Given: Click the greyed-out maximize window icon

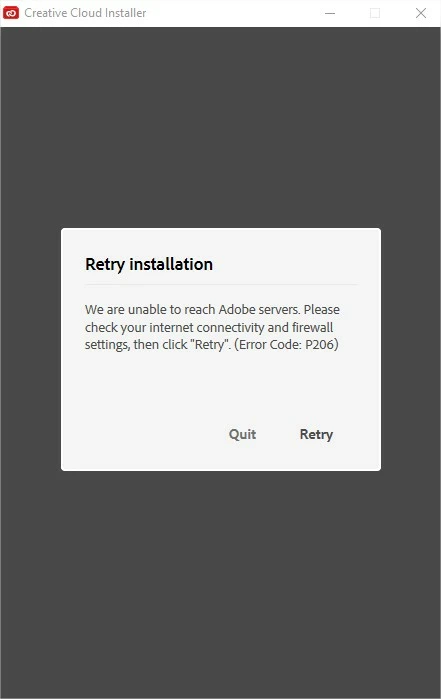Looking at the screenshot, I should 375,13.
